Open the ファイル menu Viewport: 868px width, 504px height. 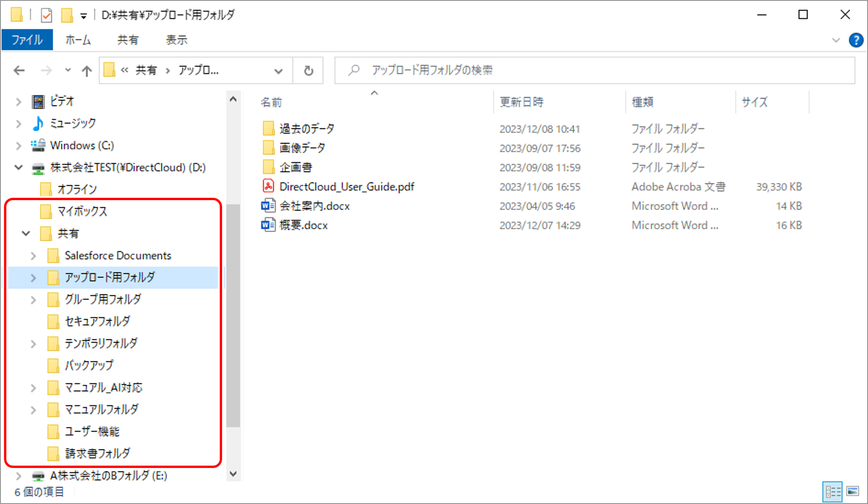point(27,40)
